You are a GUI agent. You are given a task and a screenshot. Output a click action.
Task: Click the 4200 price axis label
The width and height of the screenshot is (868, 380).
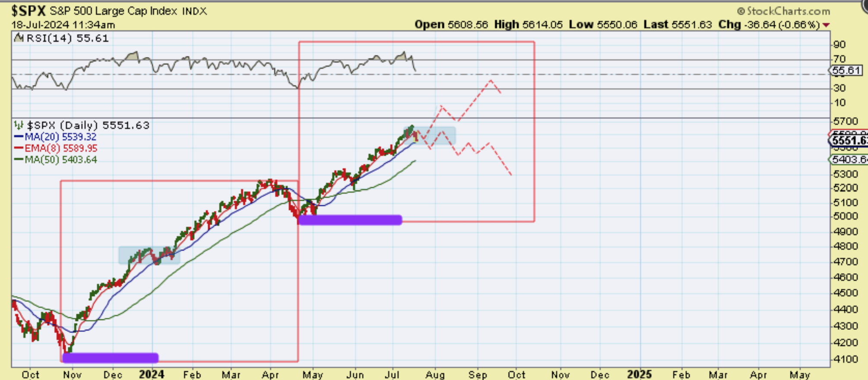pyautogui.click(x=846, y=343)
